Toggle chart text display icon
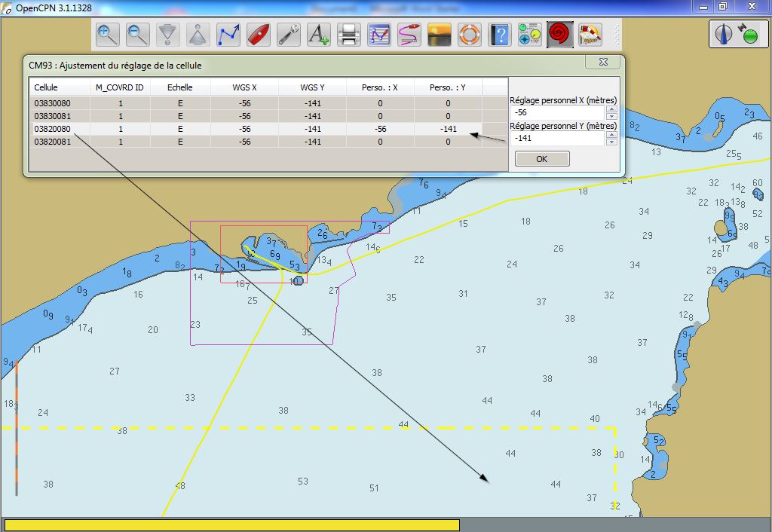 (x=318, y=35)
